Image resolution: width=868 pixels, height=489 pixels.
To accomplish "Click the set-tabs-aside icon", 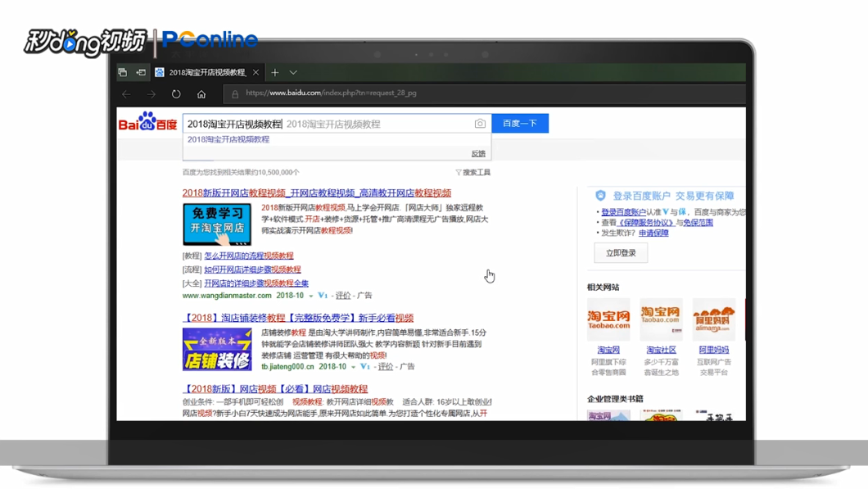I will 141,73.
